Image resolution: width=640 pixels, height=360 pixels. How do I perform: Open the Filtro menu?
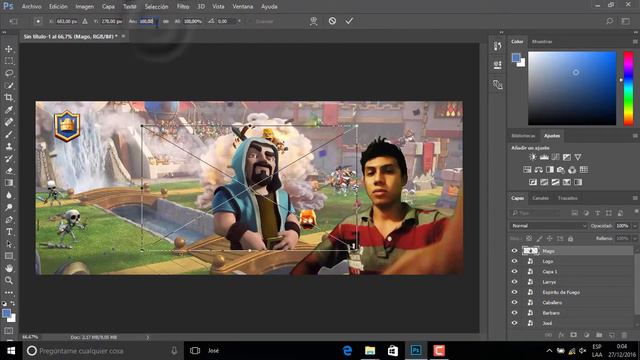tap(183, 7)
